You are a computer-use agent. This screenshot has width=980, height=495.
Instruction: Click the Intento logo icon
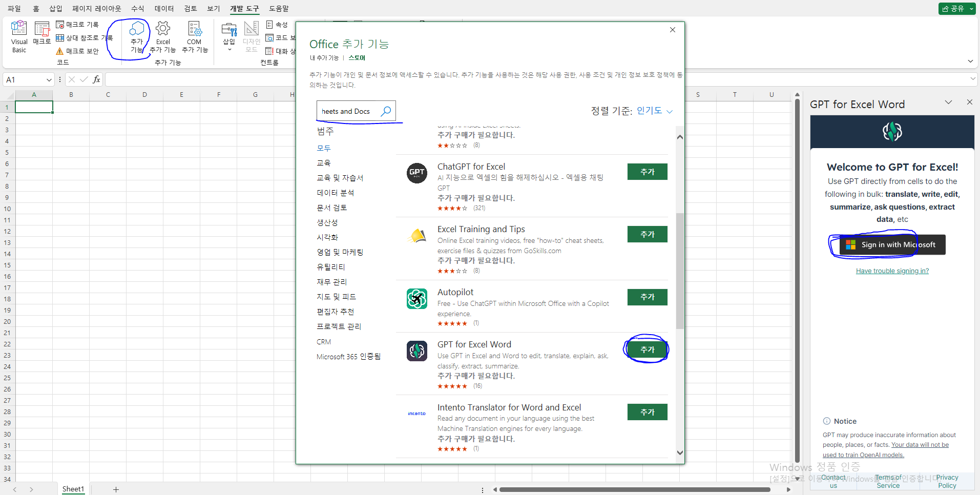pyautogui.click(x=417, y=414)
